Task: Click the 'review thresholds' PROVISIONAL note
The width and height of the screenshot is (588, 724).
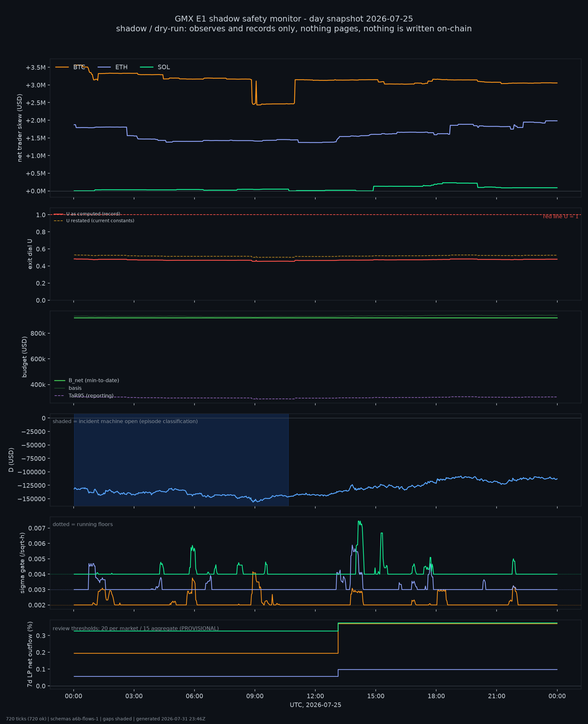Action: 135,628
